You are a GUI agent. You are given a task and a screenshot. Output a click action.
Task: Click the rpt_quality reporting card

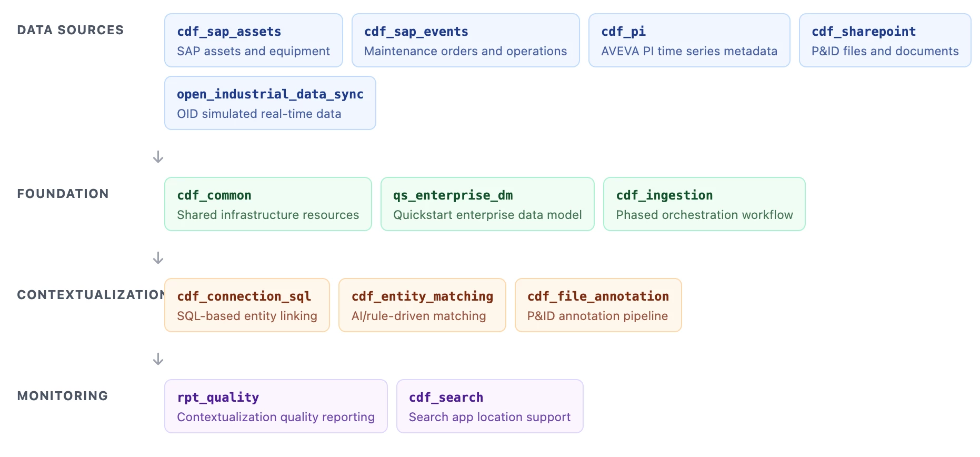(276, 406)
